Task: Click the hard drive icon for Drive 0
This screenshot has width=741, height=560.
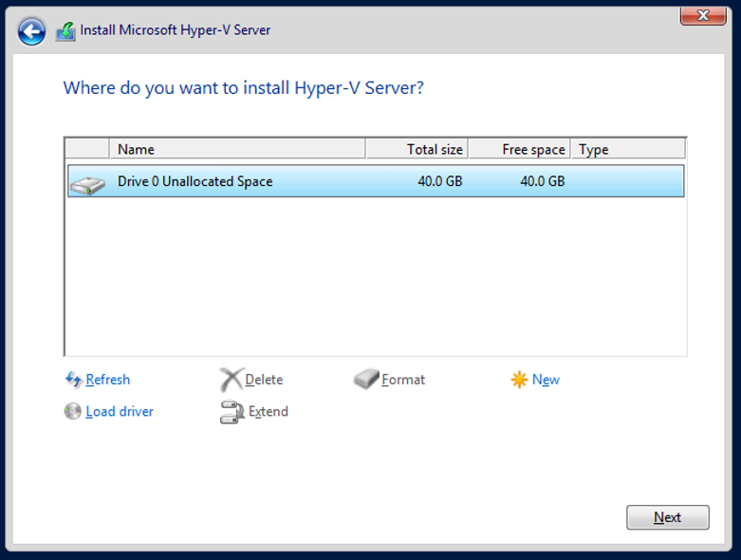Action: tap(87, 185)
